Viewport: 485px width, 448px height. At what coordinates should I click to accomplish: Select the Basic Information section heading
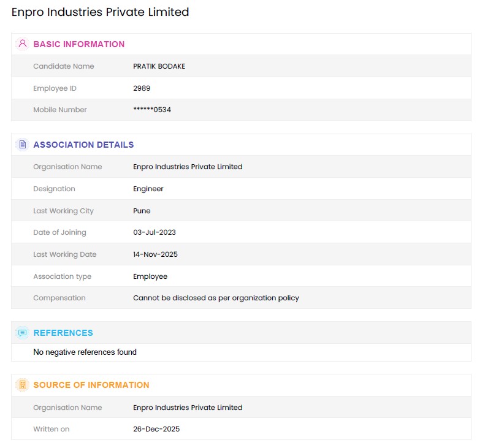point(78,44)
